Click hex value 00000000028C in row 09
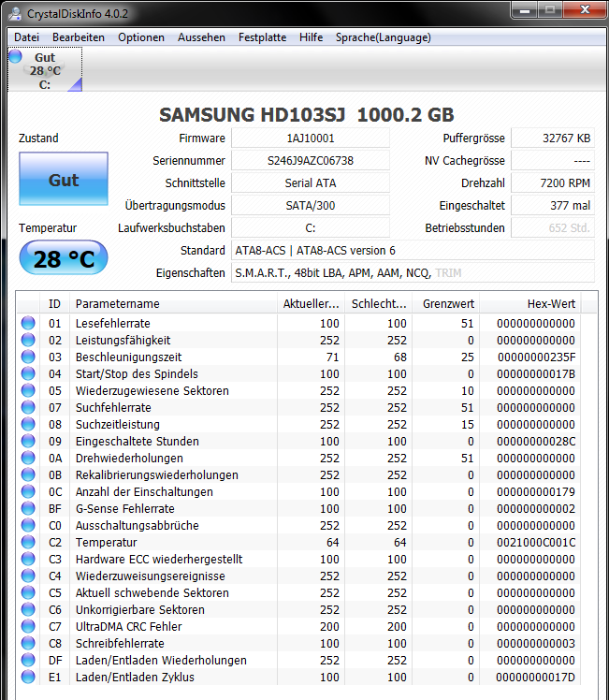This screenshot has height=700, width=609. 536,442
